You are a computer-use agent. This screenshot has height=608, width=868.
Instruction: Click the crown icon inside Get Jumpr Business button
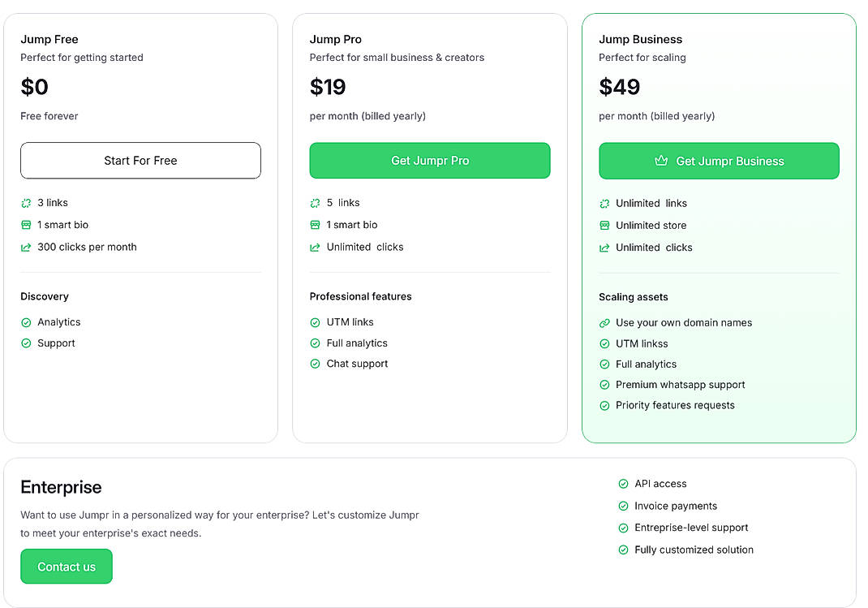(662, 162)
